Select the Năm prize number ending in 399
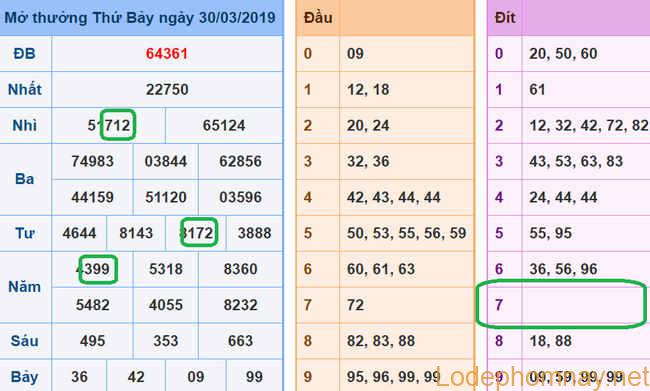 93,269
